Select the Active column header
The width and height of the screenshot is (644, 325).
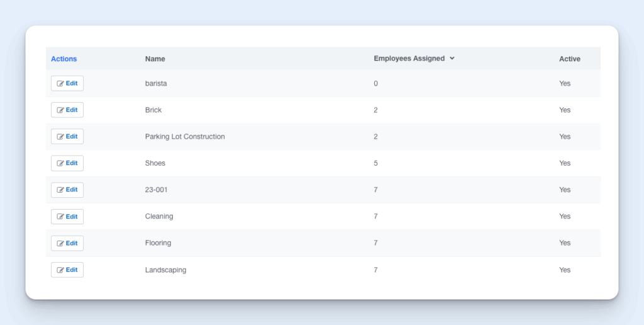pos(569,59)
